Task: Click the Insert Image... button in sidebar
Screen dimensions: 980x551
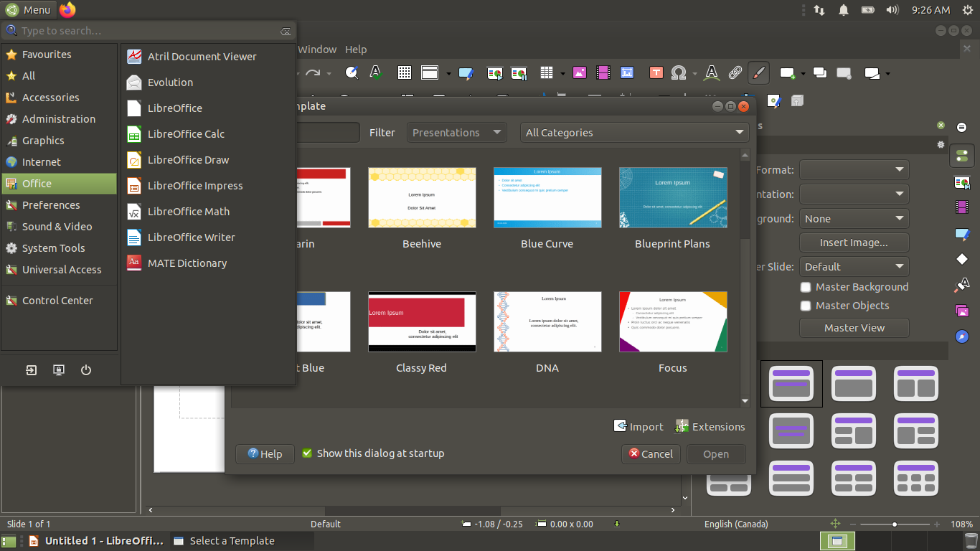Action: (854, 242)
